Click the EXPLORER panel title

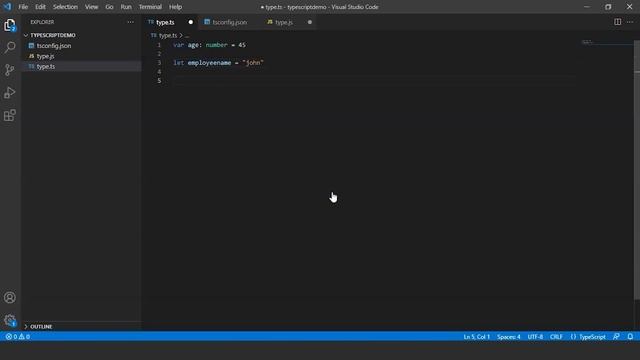click(x=42, y=22)
